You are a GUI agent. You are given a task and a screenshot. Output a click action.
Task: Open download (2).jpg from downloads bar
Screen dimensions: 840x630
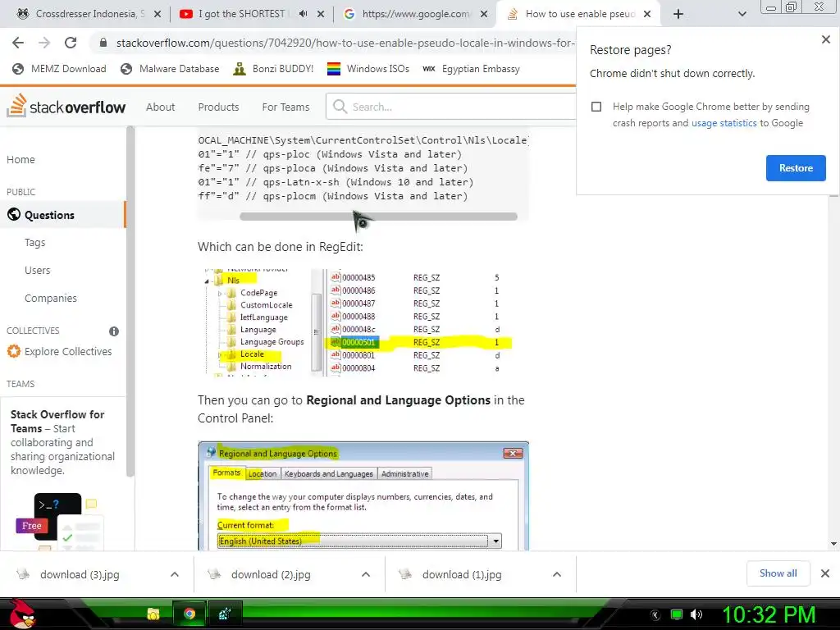tap(271, 574)
